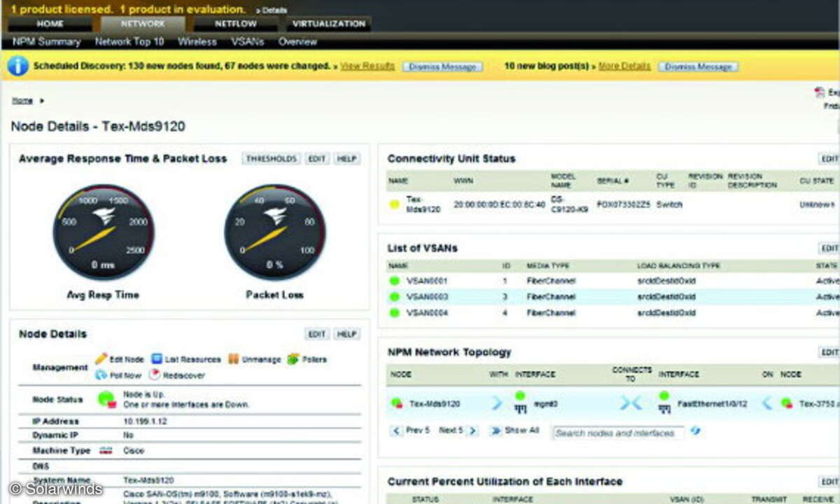The height and width of the screenshot is (504, 840).
Task: Click the blue info icon in the notification bar
Action: pyautogui.click(x=17, y=66)
